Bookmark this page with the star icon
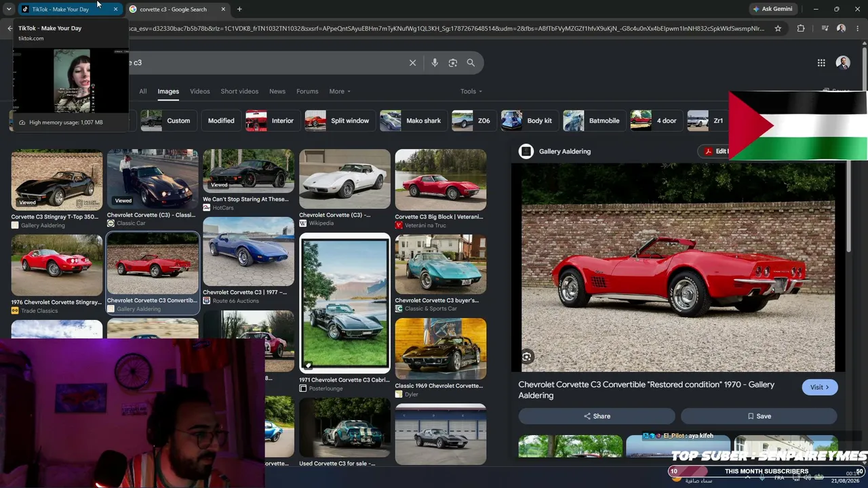This screenshot has height=488, width=868. tap(778, 28)
